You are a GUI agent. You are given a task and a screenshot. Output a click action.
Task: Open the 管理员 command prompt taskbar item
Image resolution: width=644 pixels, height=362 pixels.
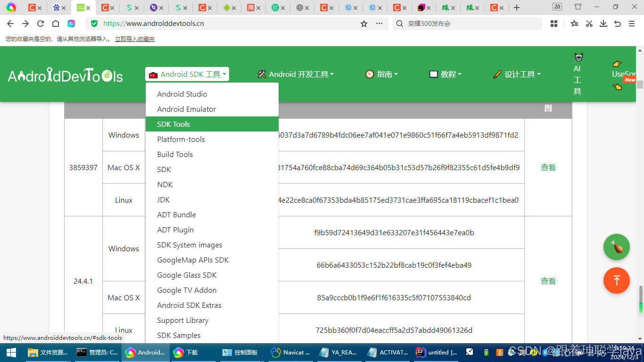pyautogui.click(x=98, y=353)
